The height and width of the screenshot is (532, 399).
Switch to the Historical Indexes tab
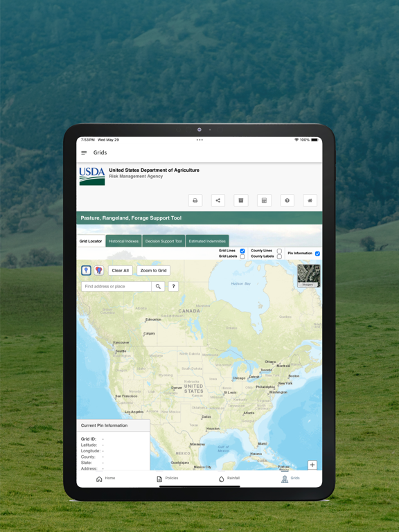(x=123, y=241)
